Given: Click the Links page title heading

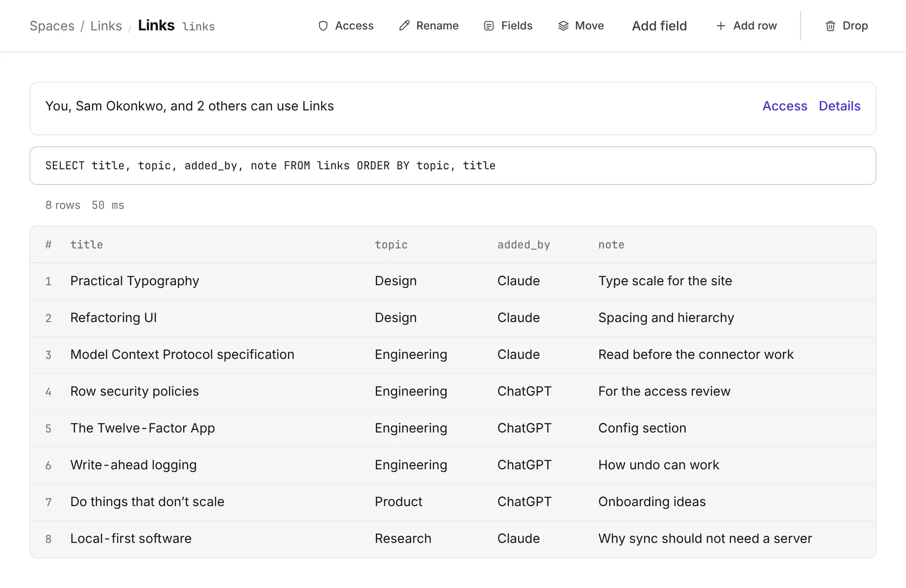Looking at the screenshot, I should click(156, 25).
